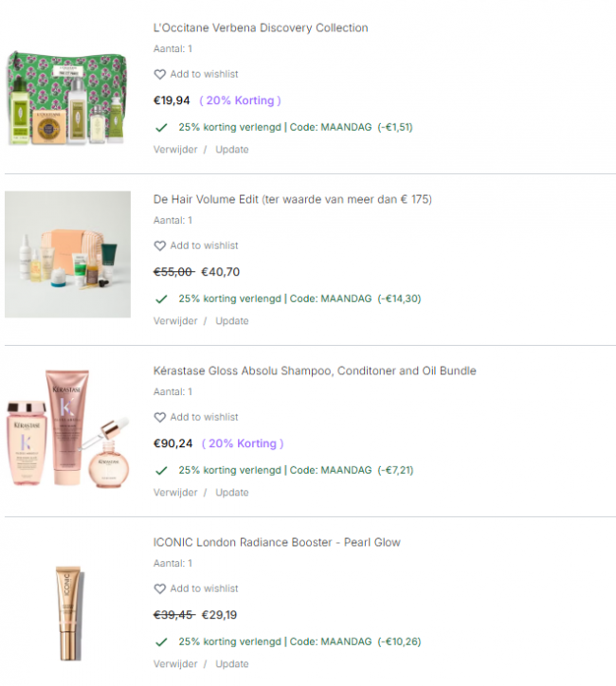Click Update for Kérastase Gloss Absolu Bundle
This screenshot has height=686, width=616.
click(x=232, y=493)
